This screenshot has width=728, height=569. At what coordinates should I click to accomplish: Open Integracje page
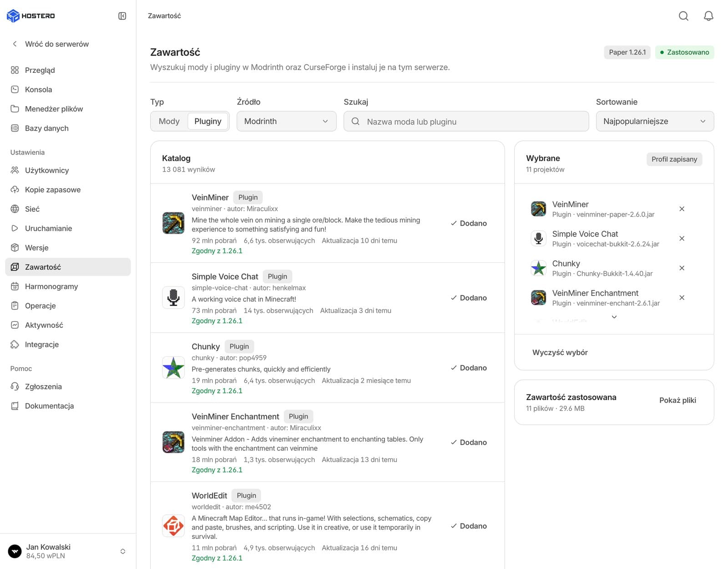pos(68,345)
